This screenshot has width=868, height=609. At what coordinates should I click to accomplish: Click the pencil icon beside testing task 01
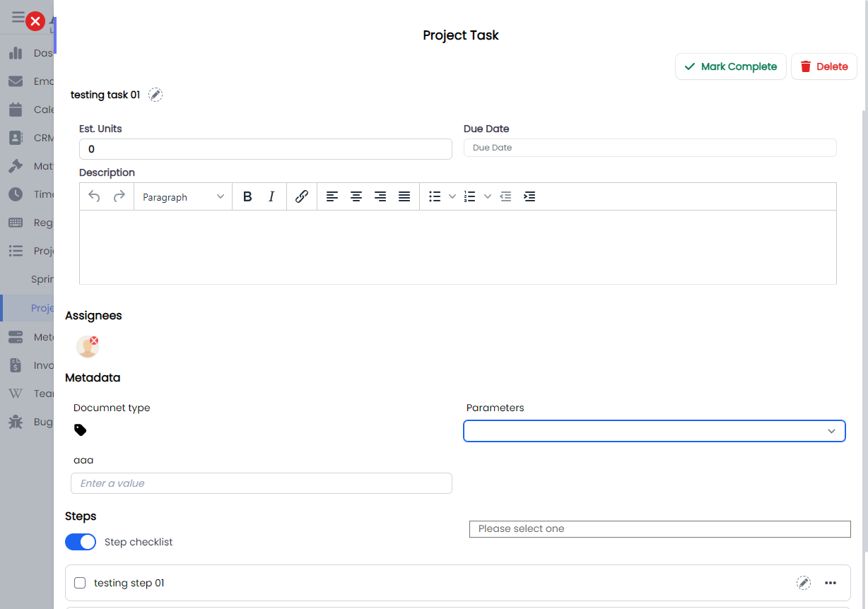(x=156, y=95)
